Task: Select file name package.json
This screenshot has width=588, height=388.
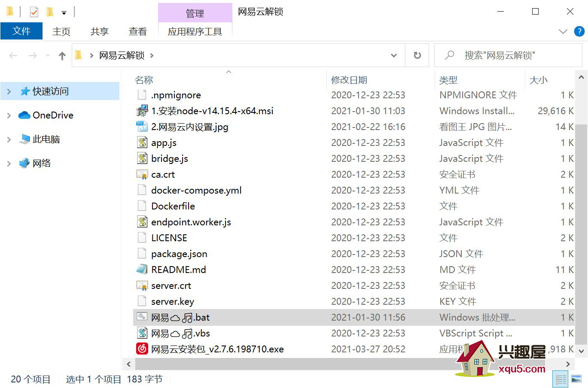Action: [179, 254]
